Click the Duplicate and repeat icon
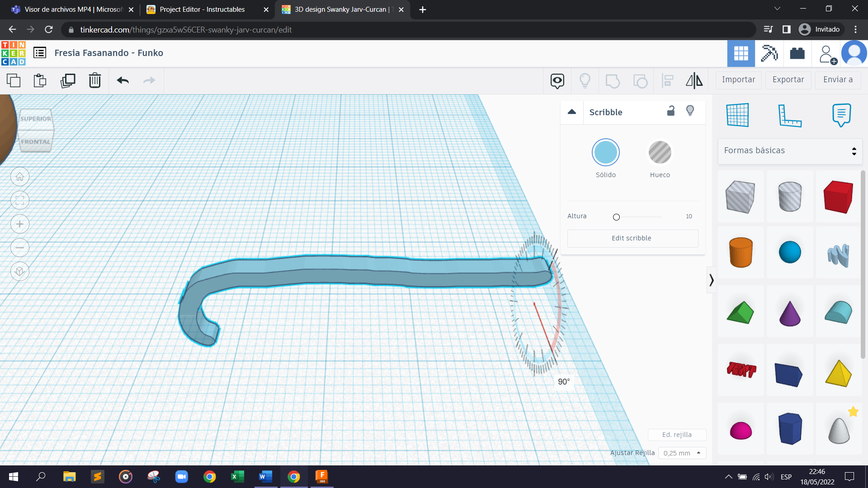This screenshot has width=868, height=488. pyautogui.click(x=68, y=80)
